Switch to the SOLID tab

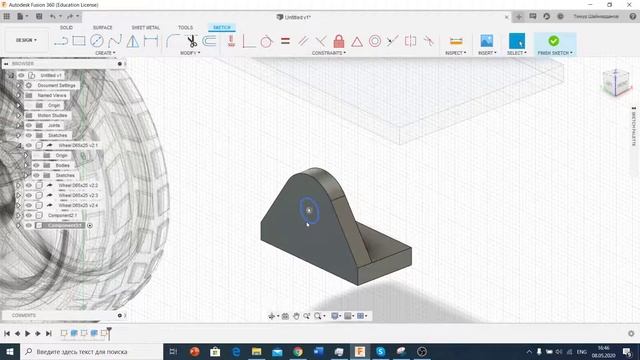pyautogui.click(x=66, y=27)
